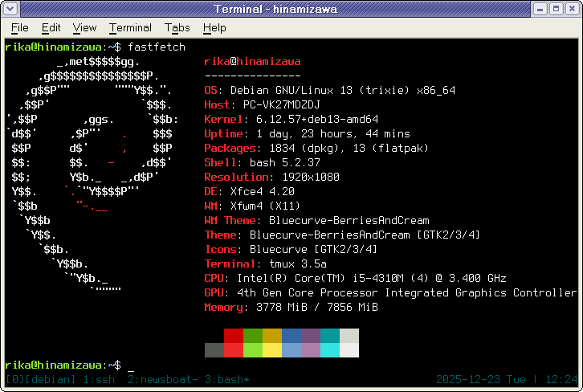The height and width of the screenshot is (392, 583).
Task: Click the CPU line Intel Core i5-4310M
Action: pos(356,279)
